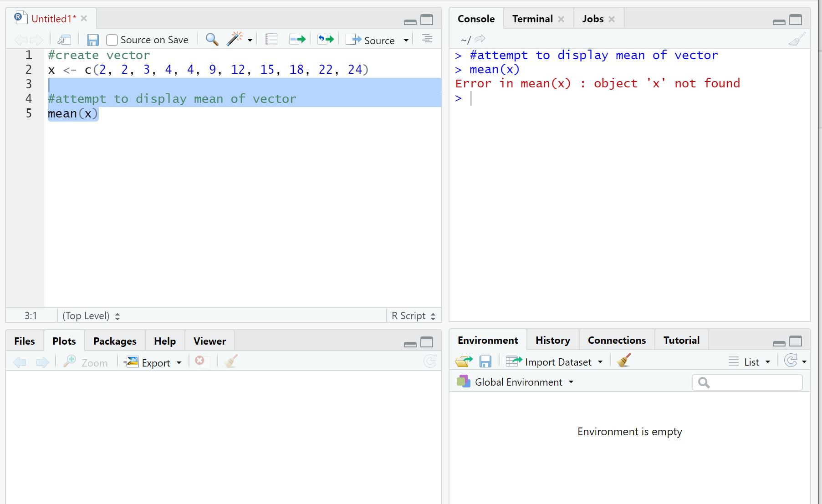Screen dimensions: 822x504
Task: Close the Untitled1 script tab
Action: (x=84, y=18)
